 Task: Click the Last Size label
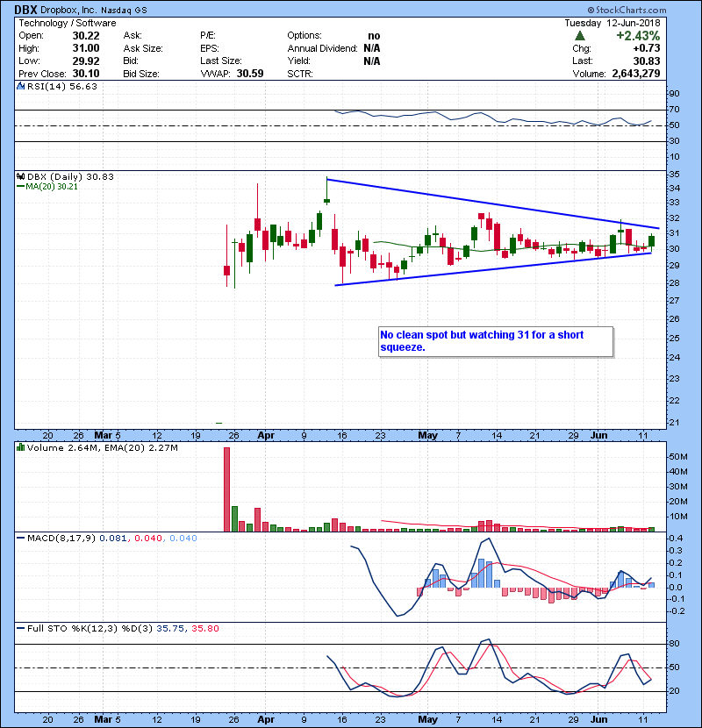(220, 61)
